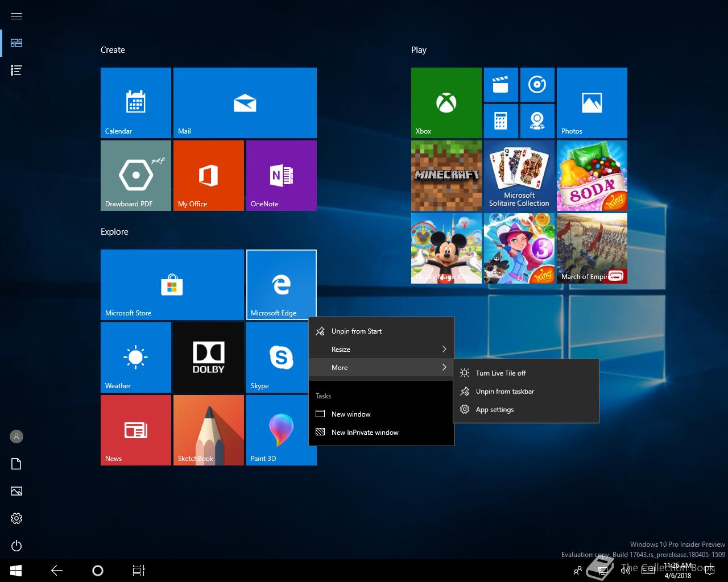
Task: Click the Explore group header
Action: point(114,232)
